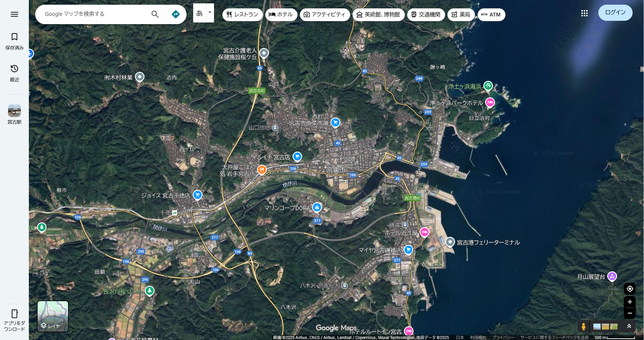Open the Google apps grid
The width and height of the screenshot is (644, 340).
(584, 13)
